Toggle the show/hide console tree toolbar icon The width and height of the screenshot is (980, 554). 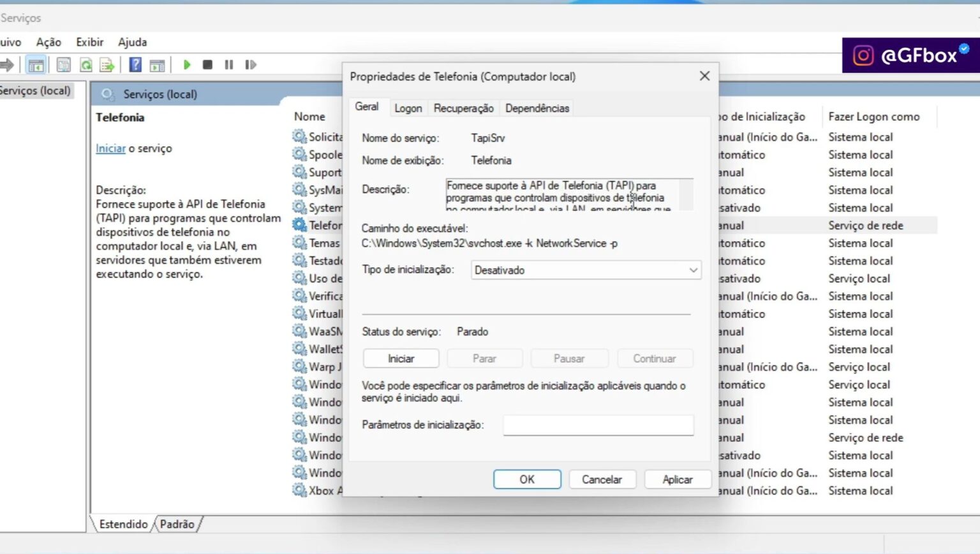point(36,64)
